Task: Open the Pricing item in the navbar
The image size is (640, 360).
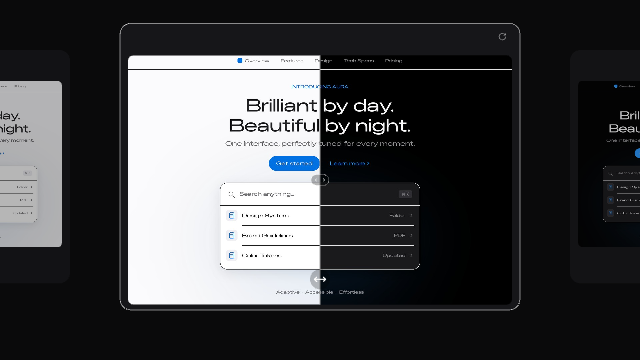Action: tap(393, 60)
